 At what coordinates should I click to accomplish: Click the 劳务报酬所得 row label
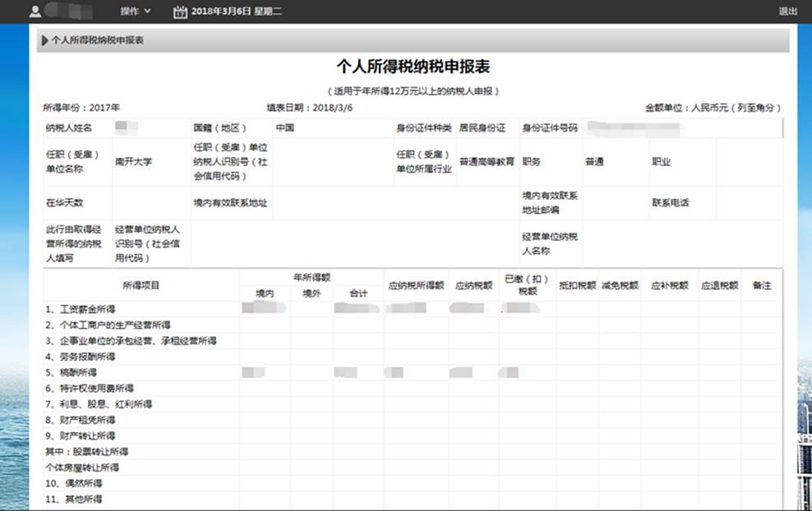click(x=81, y=357)
